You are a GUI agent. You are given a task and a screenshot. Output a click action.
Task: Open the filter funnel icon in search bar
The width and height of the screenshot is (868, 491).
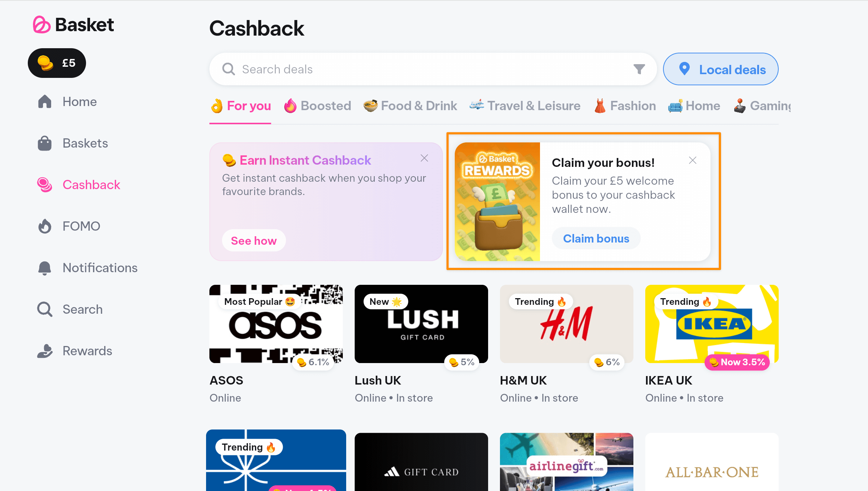tap(639, 69)
